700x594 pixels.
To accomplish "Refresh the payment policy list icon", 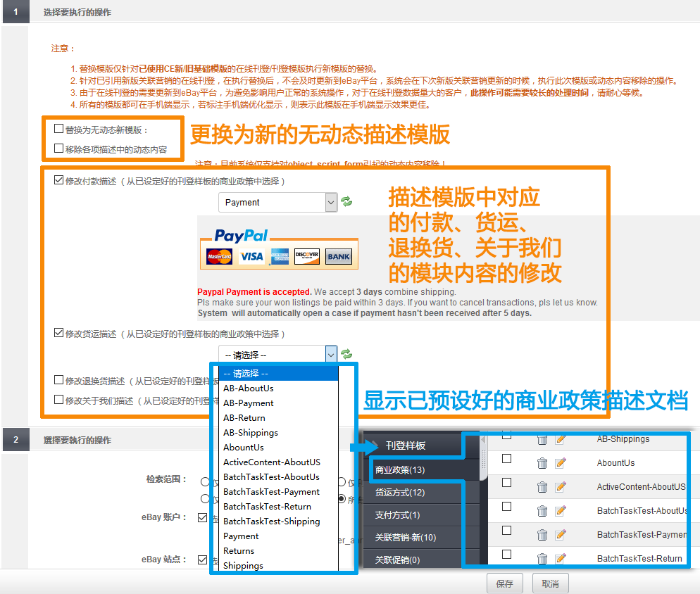I will (x=346, y=202).
